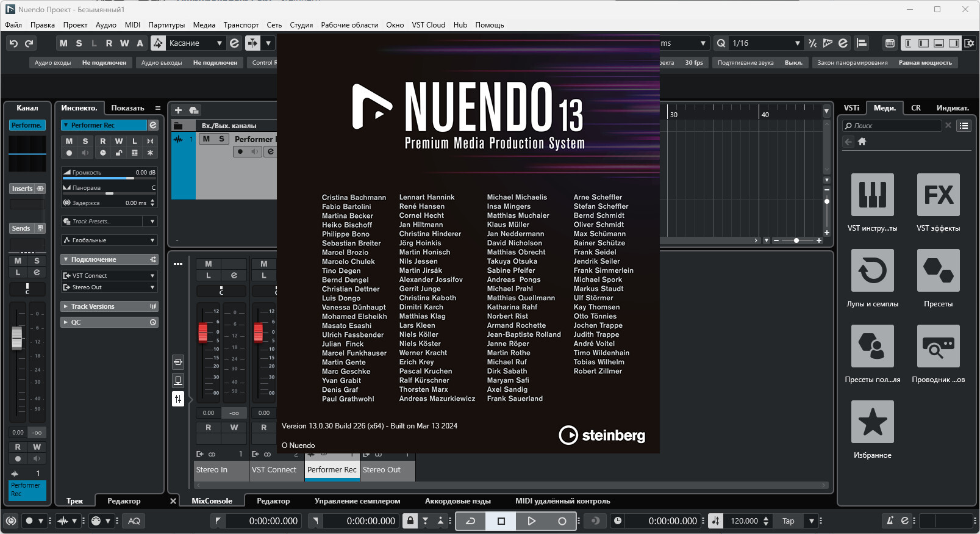Screen dimensions: 980x534
Task: Open the Касание automation mode dropdown
Action: [196, 43]
